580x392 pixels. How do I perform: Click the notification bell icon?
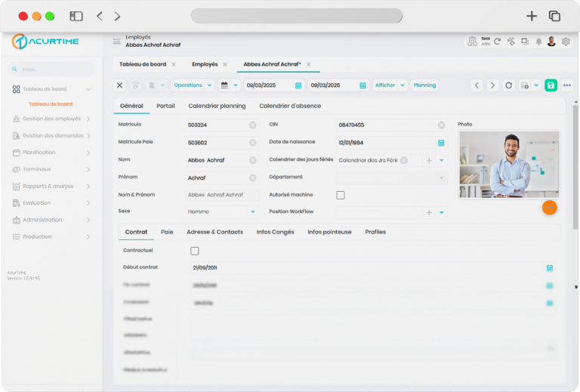538,42
